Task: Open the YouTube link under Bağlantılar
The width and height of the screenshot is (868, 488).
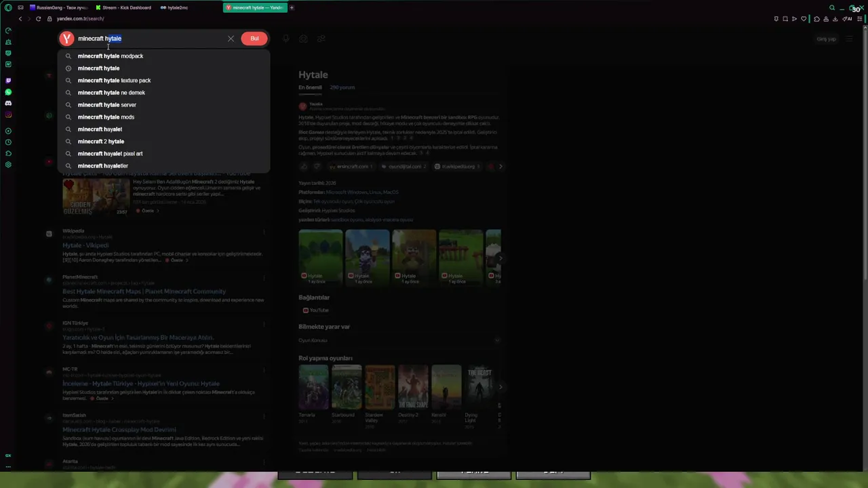Action: pyautogui.click(x=316, y=310)
